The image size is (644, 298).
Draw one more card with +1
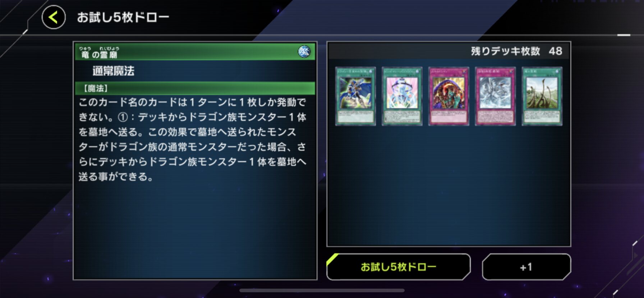(x=526, y=267)
